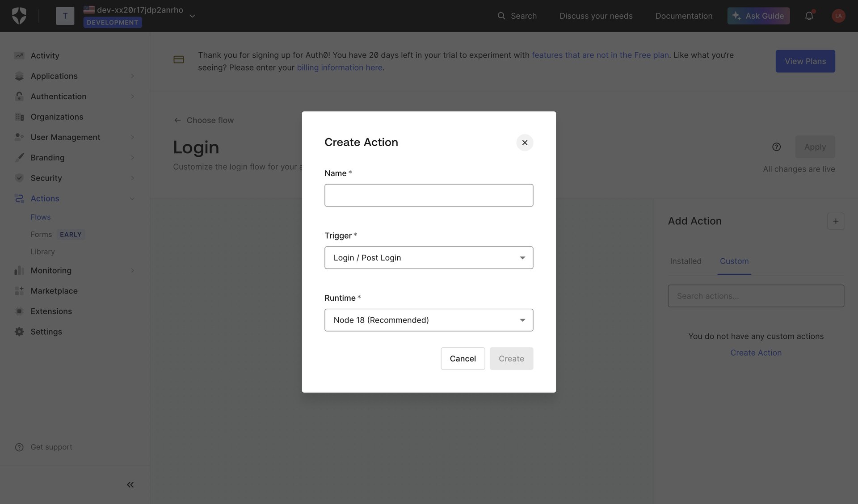The image size is (858, 504).
Task: Switch to the Installed tab
Action: [x=686, y=261]
